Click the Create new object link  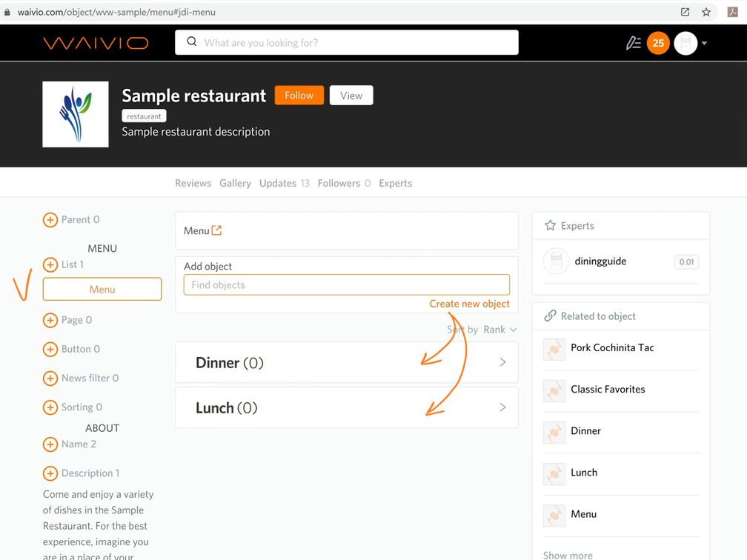pyautogui.click(x=469, y=304)
